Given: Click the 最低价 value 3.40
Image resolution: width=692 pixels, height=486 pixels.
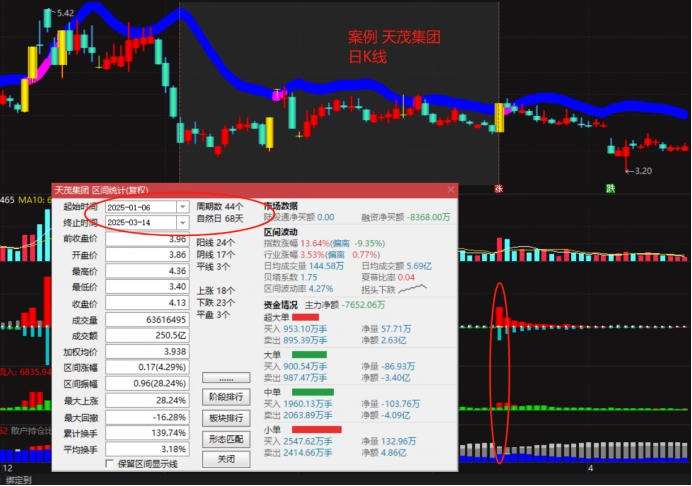Looking at the screenshot, I should 147,287.
